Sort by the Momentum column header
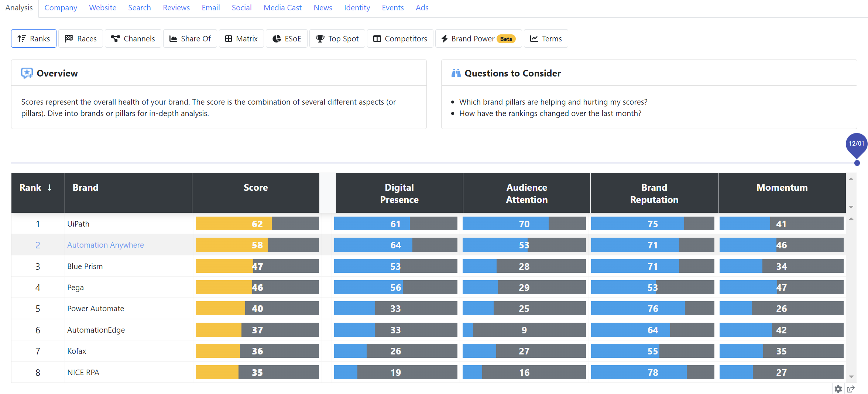The image size is (868, 394). click(x=782, y=188)
